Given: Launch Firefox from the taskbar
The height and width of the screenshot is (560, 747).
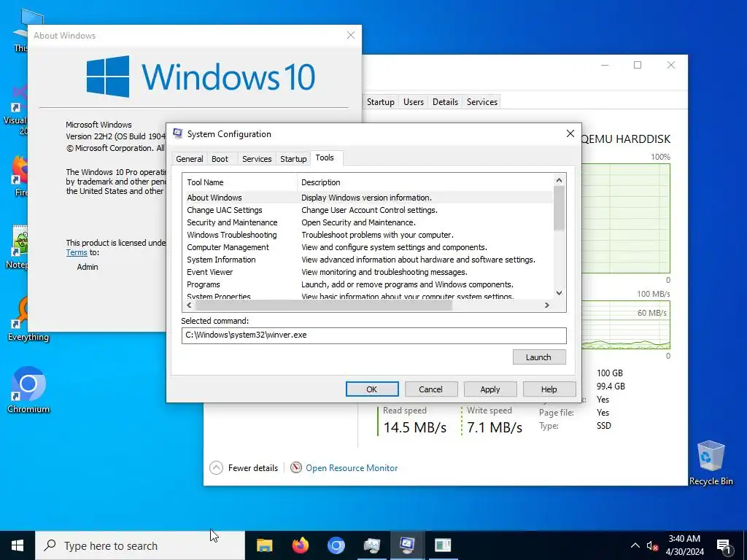Looking at the screenshot, I should [300, 545].
